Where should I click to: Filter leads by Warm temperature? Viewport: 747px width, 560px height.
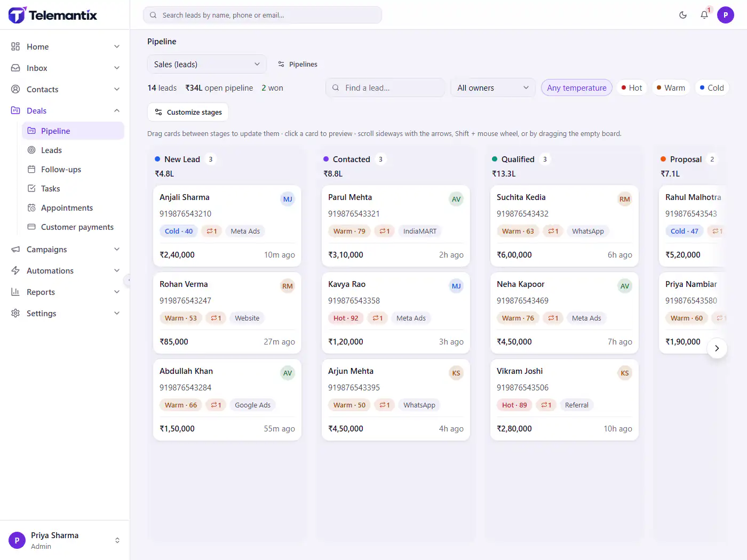[x=671, y=88]
